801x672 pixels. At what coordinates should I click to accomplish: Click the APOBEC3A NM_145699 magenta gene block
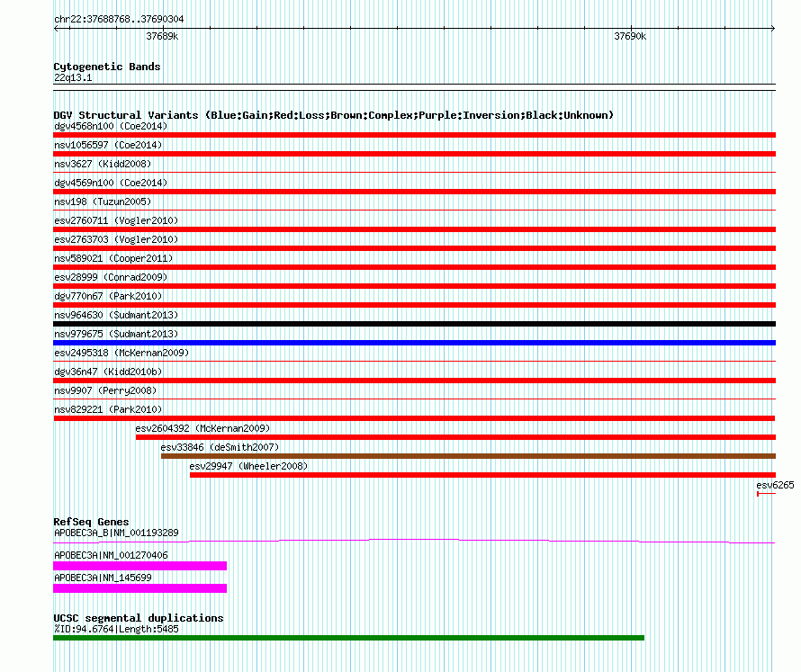tap(140, 588)
